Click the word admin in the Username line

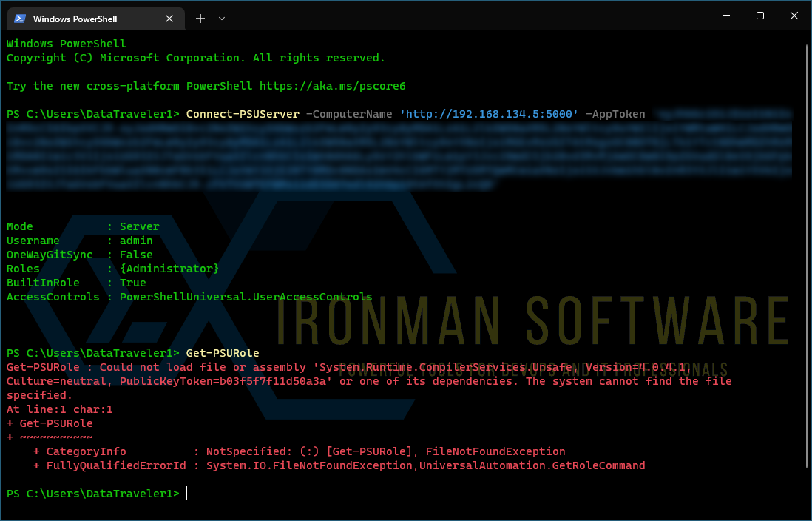point(137,240)
